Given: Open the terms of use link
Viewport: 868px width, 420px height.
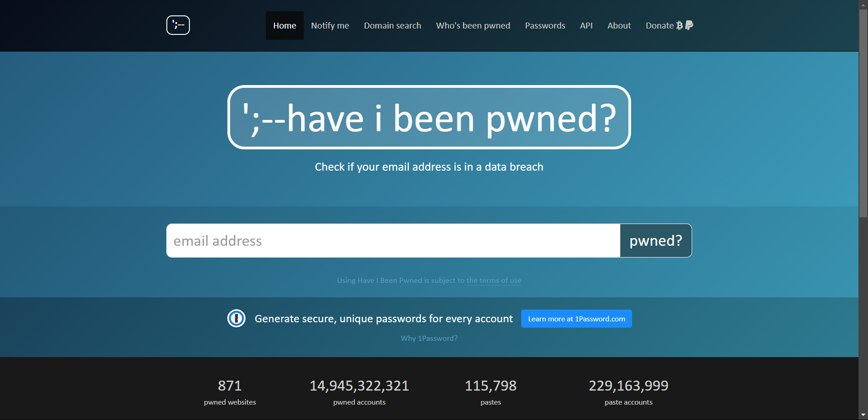Looking at the screenshot, I should tap(494, 281).
